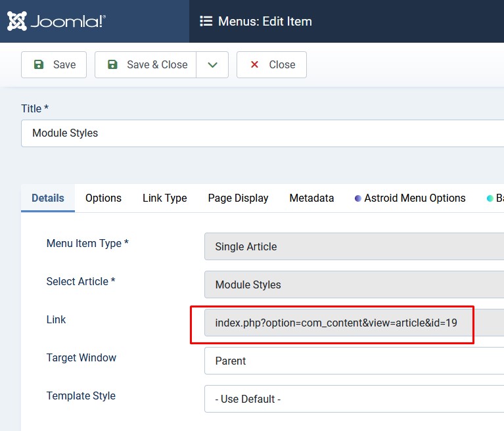Open the Metadata tab
The image size is (504, 431).
[311, 198]
